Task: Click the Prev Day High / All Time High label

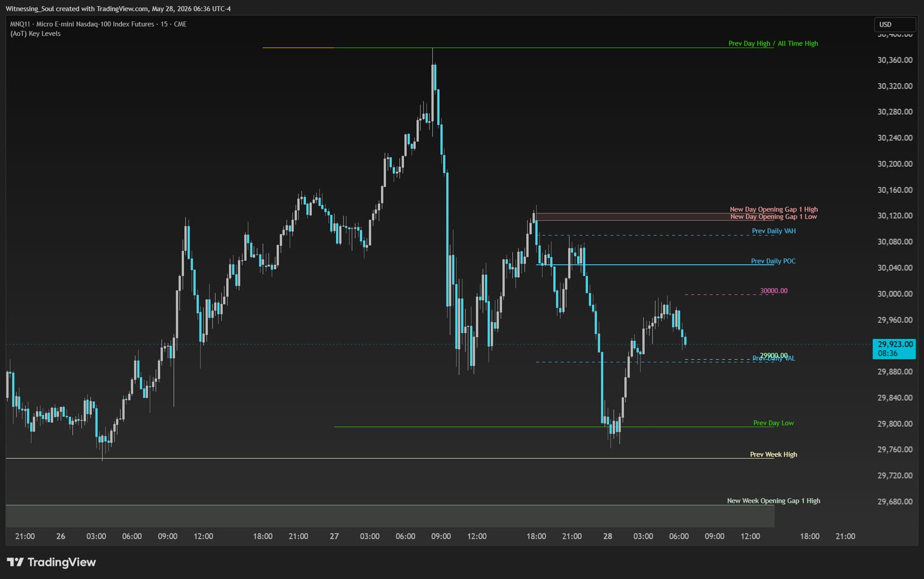Action: coord(773,43)
